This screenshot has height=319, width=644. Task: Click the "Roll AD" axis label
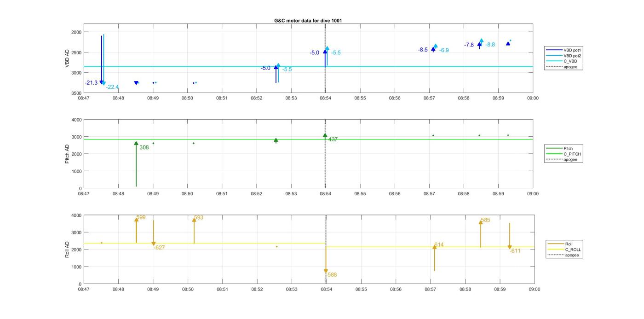(67, 249)
